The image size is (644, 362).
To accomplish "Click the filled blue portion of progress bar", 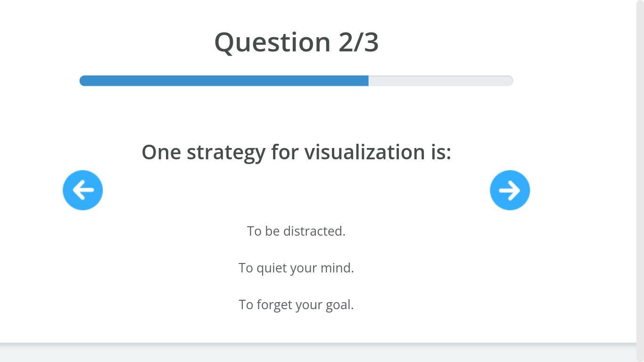I will (224, 81).
